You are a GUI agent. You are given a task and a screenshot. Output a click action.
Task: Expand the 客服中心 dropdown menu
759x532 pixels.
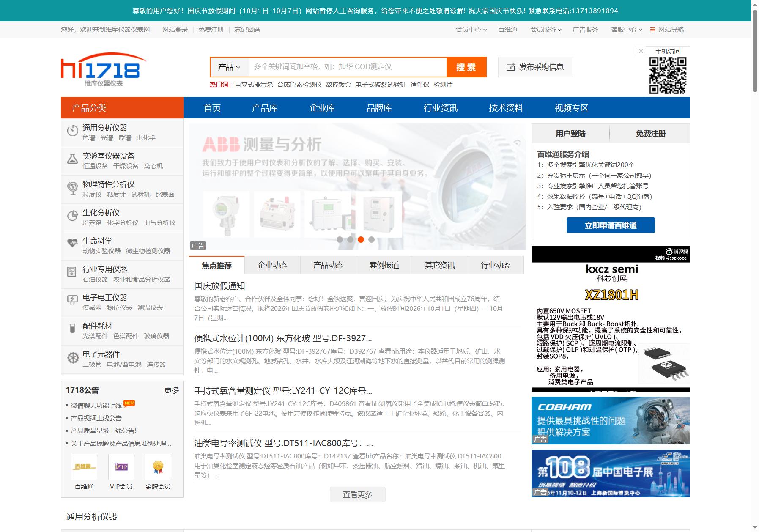point(627,30)
